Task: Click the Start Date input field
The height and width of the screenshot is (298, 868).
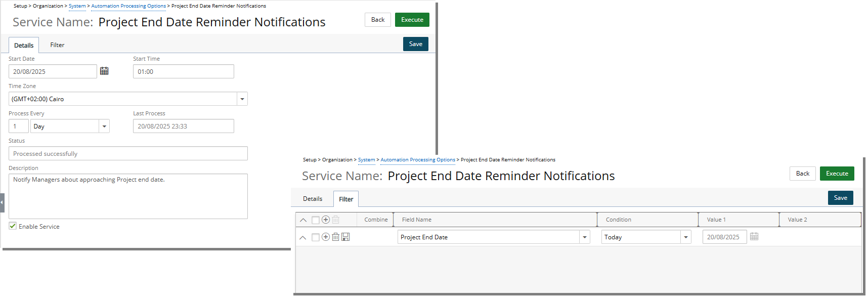Action: 53,71
